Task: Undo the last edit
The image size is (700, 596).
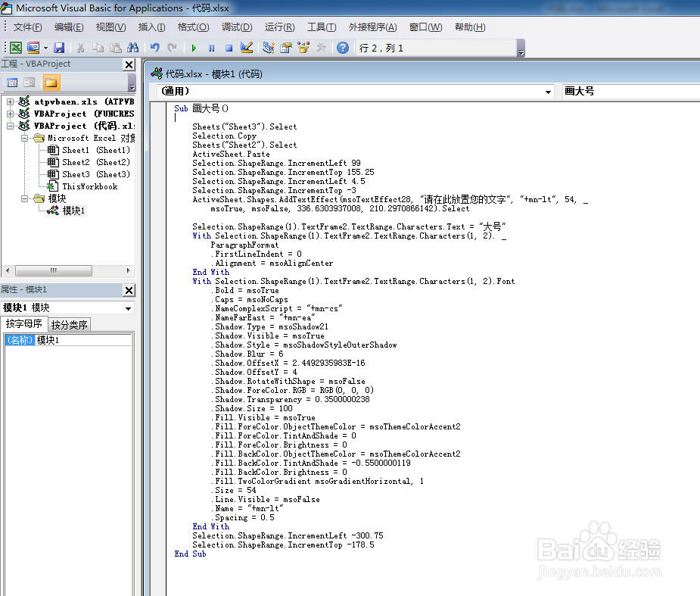Action: [x=155, y=48]
